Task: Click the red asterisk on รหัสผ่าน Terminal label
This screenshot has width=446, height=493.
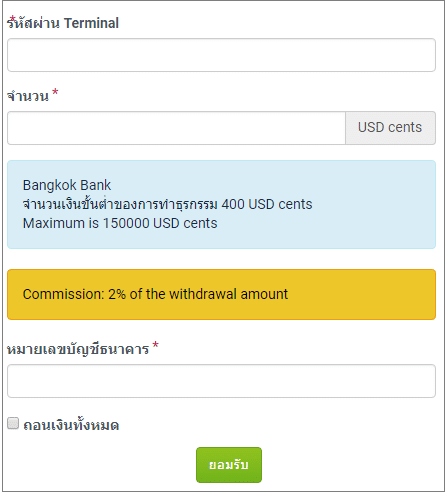Action: [13, 19]
